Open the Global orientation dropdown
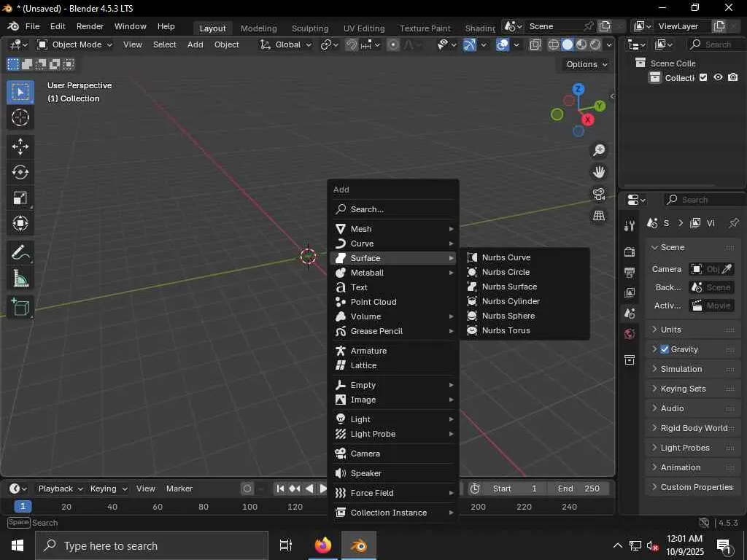The image size is (747, 560). pos(285,44)
